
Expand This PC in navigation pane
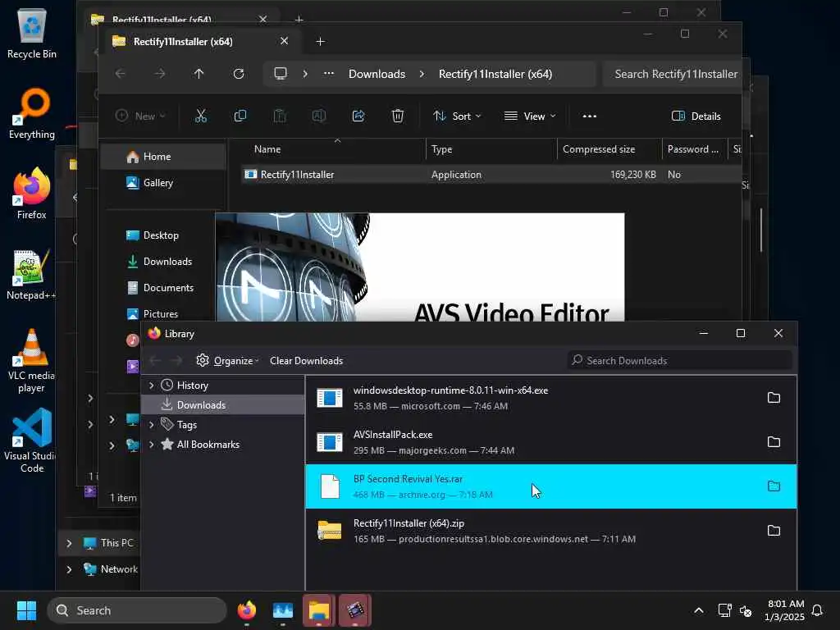click(x=69, y=543)
